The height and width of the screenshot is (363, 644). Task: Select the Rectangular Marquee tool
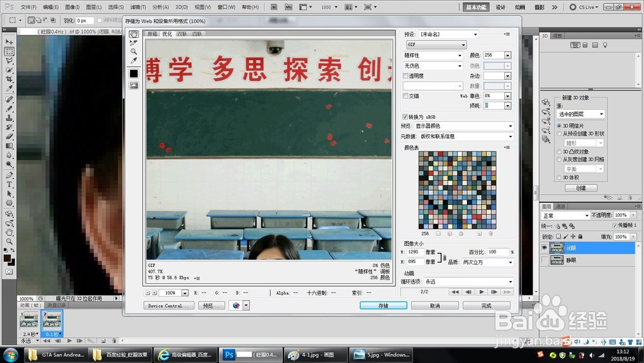coord(9,52)
